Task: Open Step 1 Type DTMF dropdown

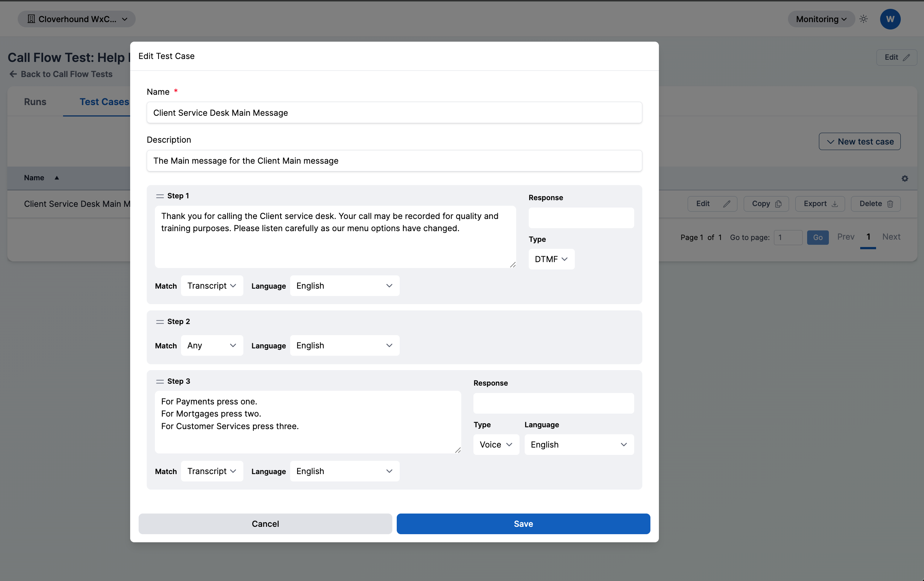Action: click(551, 259)
